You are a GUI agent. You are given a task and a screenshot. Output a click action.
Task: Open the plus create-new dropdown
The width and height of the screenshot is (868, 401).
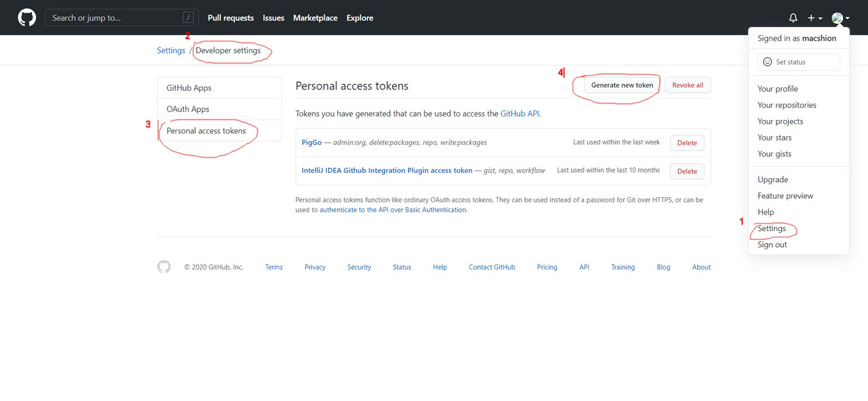(x=815, y=18)
